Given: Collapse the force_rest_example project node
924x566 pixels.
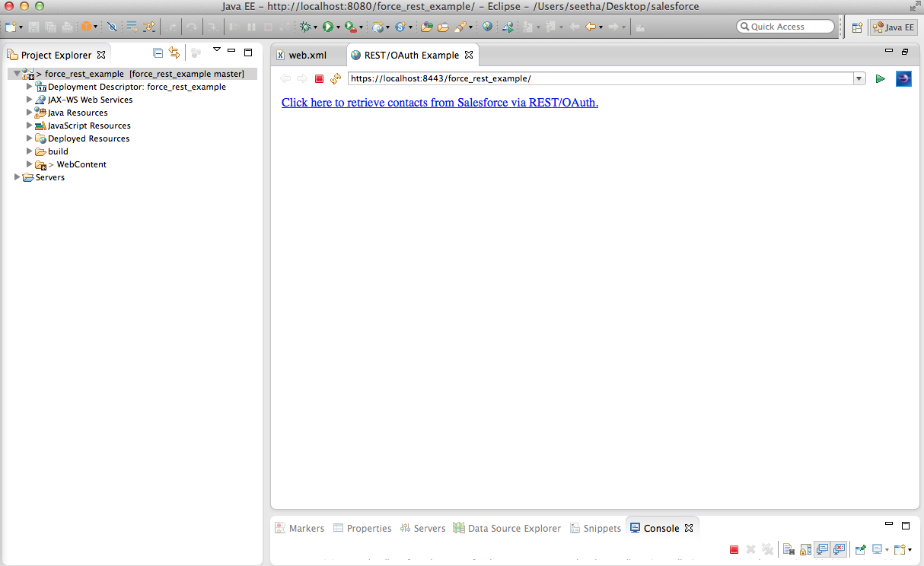Looking at the screenshot, I should [17, 74].
